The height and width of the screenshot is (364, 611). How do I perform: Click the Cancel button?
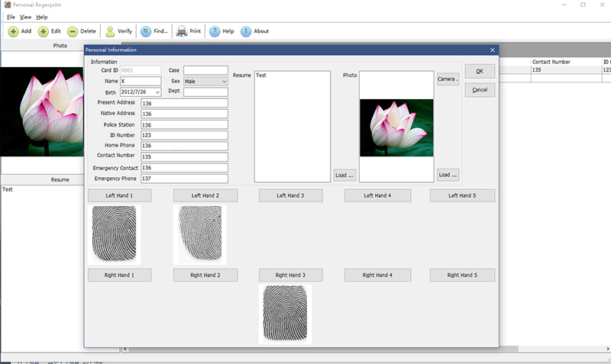(480, 90)
